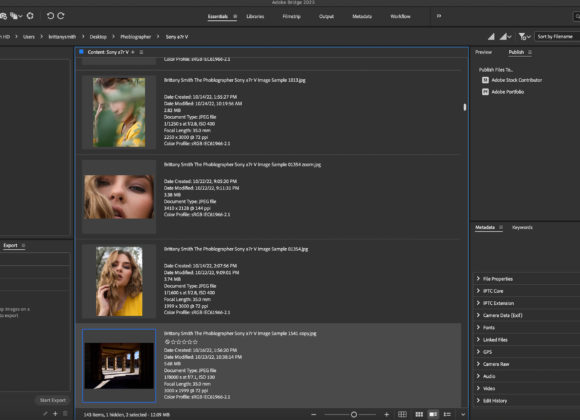Open the workspace overflow chevrons
The width and height of the screenshot is (580, 420).
pyautogui.click(x=439, y=16)
